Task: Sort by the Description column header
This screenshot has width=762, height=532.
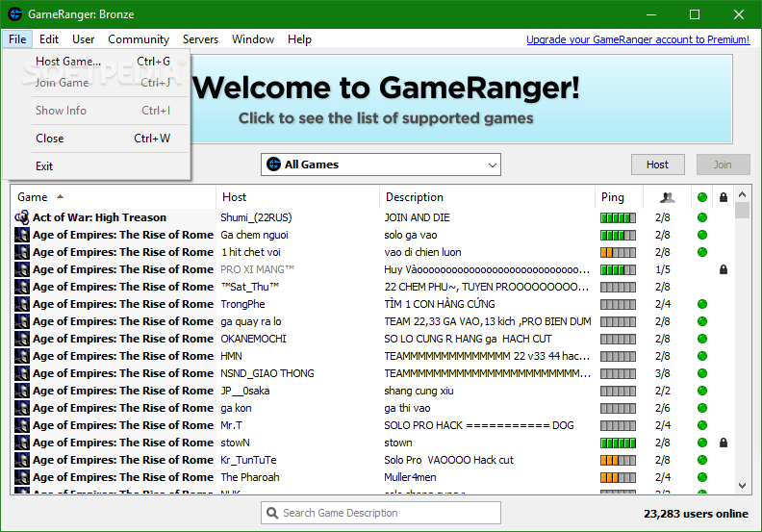Action: click(487, 197)
